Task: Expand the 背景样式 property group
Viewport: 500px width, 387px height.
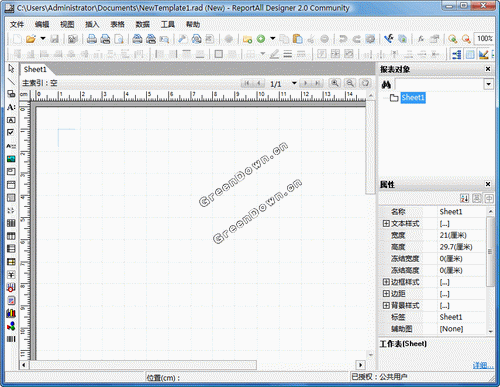Action: click(386, 305)
